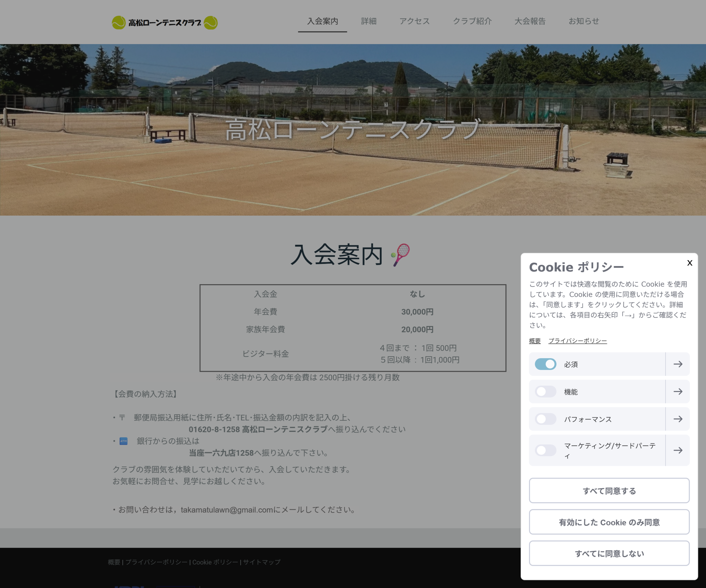
Task: Expand details arrow for 必須
Action: [678, 364]
